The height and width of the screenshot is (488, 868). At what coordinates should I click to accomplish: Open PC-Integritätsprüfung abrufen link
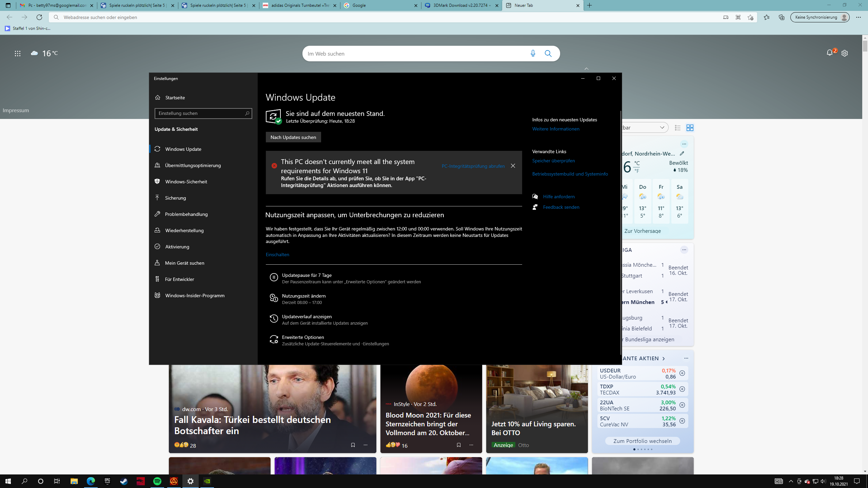tap(473, 166)
